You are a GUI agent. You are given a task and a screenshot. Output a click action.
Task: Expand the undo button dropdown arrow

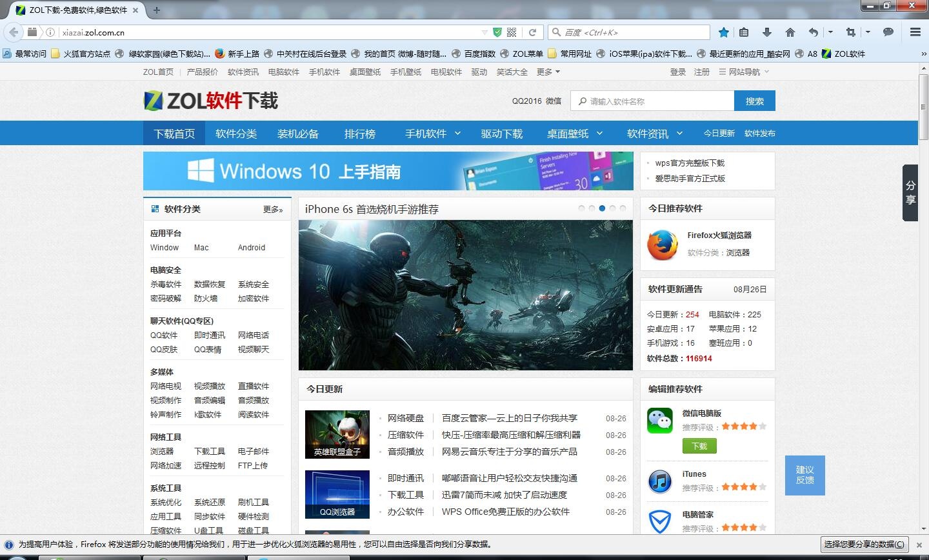pyautogui.click(x=830, y=32)
